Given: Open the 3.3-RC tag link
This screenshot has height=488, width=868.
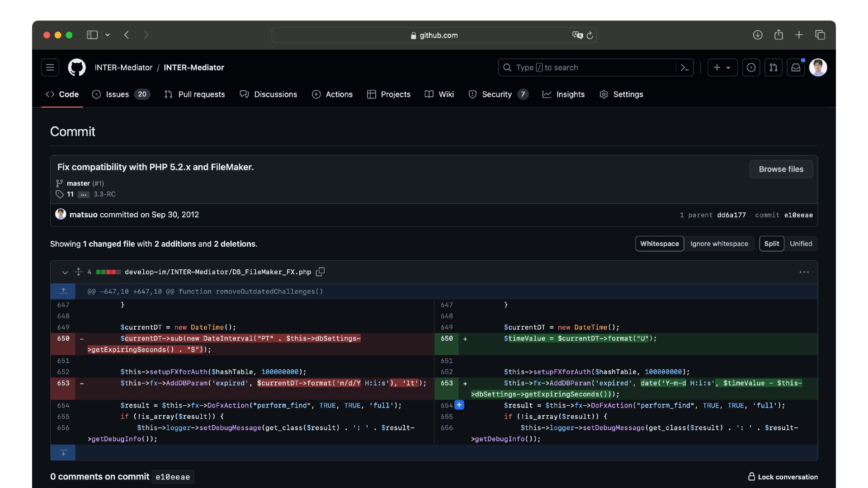Looking at the screenshot, I should point(104,194).
